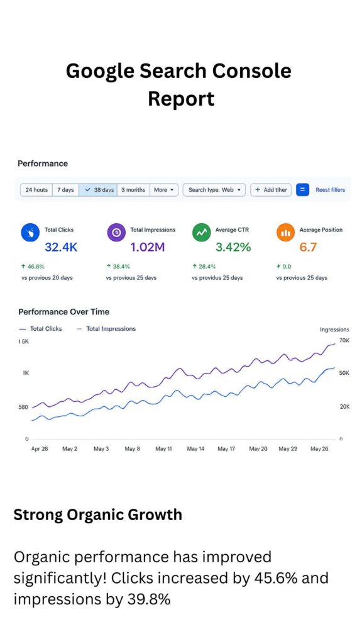
Task: Toggle the Total Impressions chart legend
Action: [106, 328]
